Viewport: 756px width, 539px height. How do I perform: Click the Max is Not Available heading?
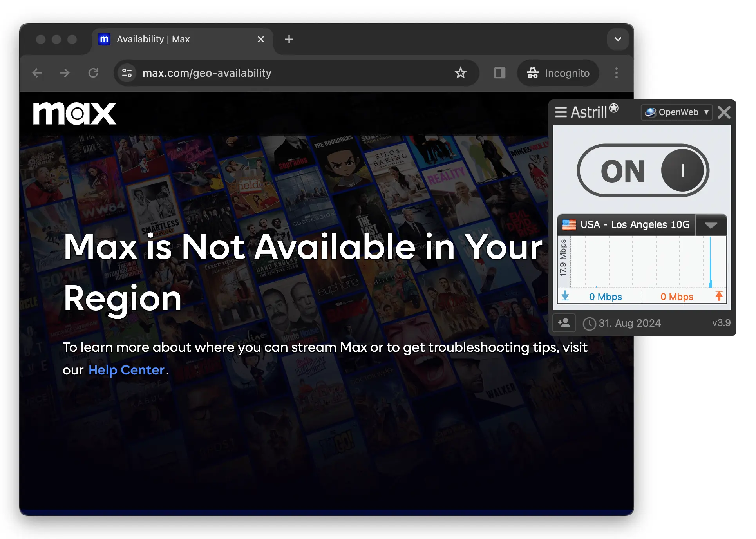click(303, 272)
